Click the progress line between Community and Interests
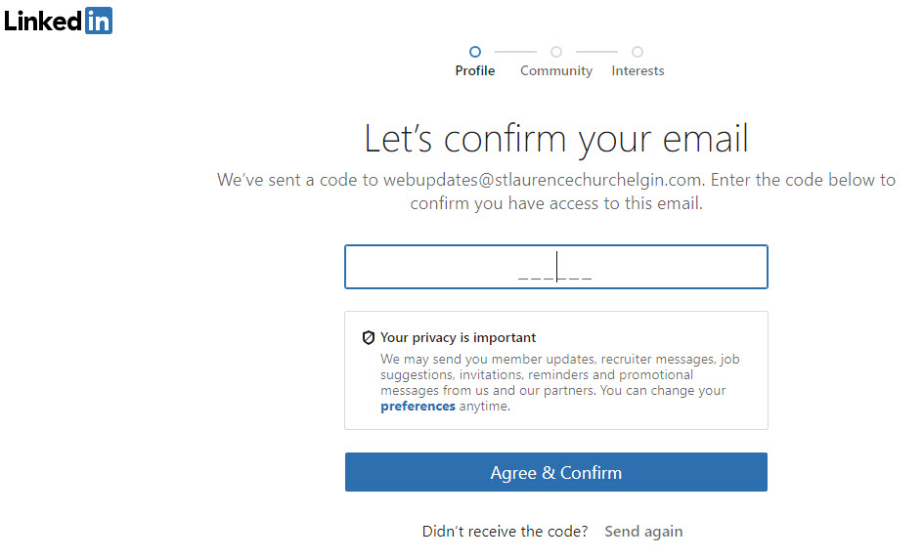 coord(597,52)
